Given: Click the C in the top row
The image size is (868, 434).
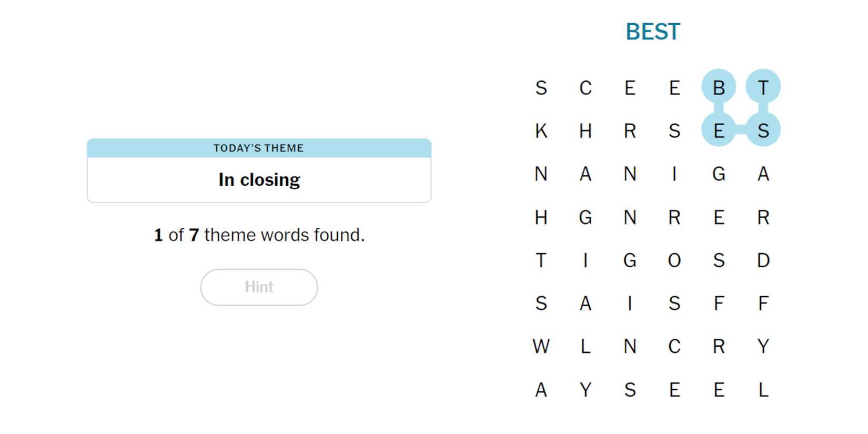Looking at the screenshot, I should 586,87.
